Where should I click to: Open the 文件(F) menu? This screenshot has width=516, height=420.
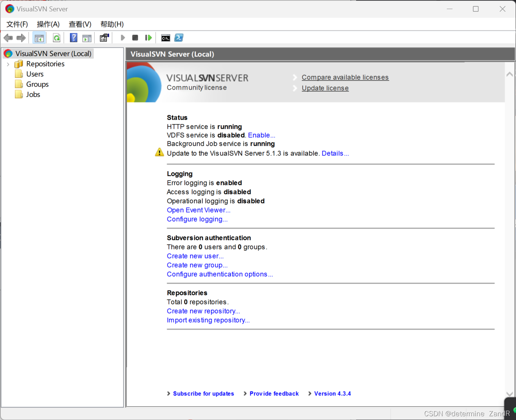pyautogui.click(x=17, y=24)
